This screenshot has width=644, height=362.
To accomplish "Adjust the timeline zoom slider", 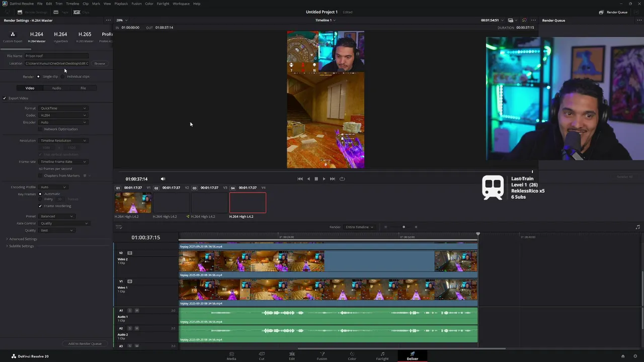I will [x=404, y=227].
